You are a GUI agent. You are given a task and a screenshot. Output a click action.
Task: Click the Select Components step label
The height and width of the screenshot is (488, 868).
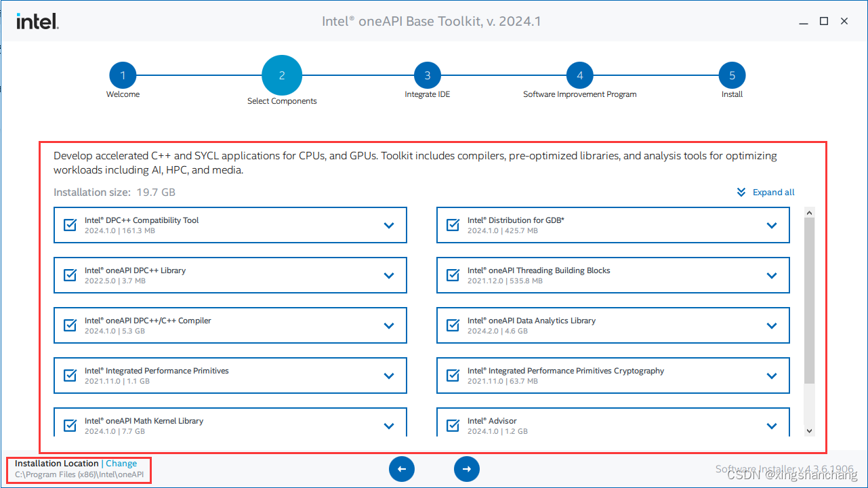point(282,101)
